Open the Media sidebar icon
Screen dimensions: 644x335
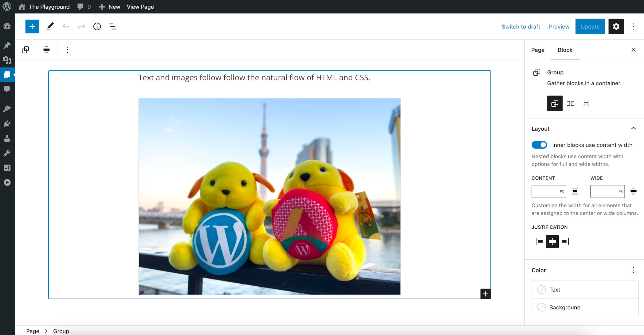(x=7, y=60)
